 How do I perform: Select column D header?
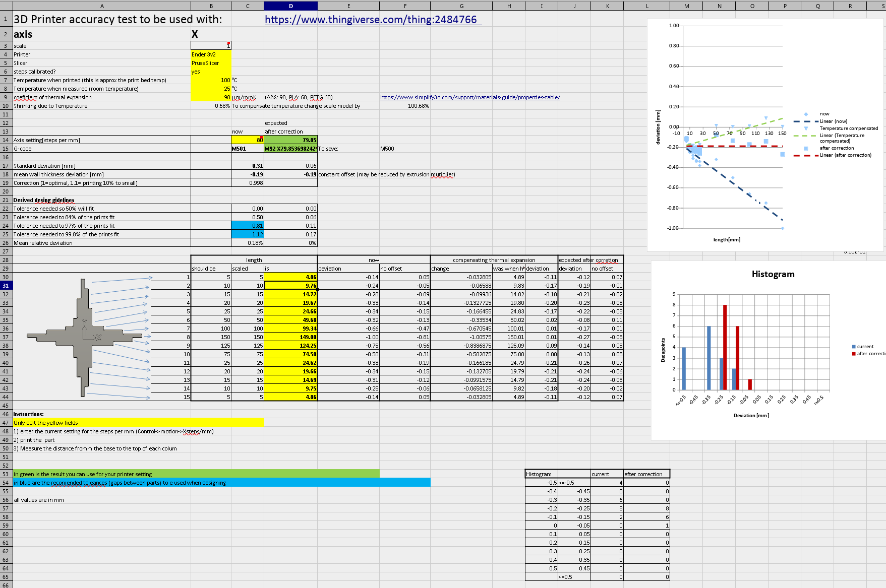coord(290,6)
